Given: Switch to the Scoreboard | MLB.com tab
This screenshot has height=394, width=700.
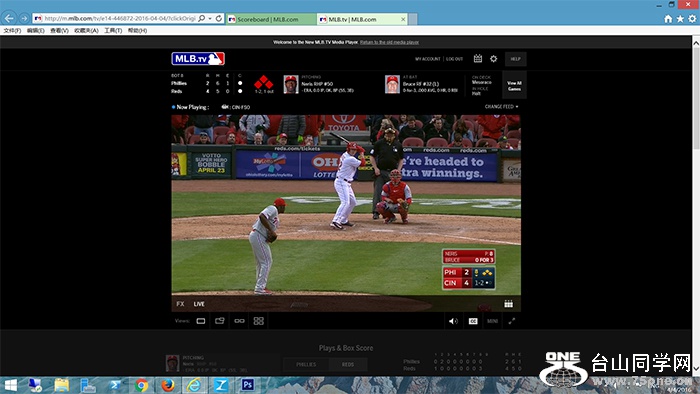Looking at the screenshot, I should click(x=271, y=19).
